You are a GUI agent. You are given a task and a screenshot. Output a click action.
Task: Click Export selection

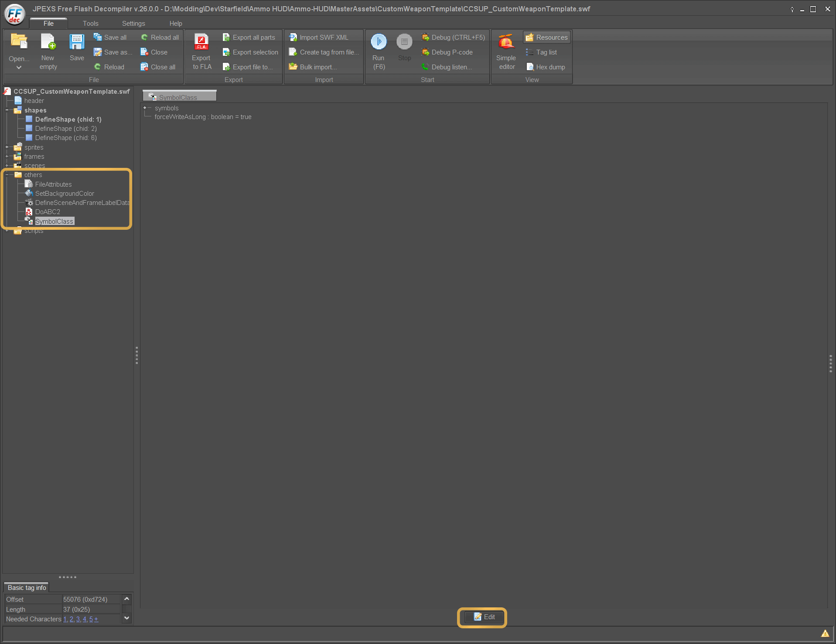[250, 52]
